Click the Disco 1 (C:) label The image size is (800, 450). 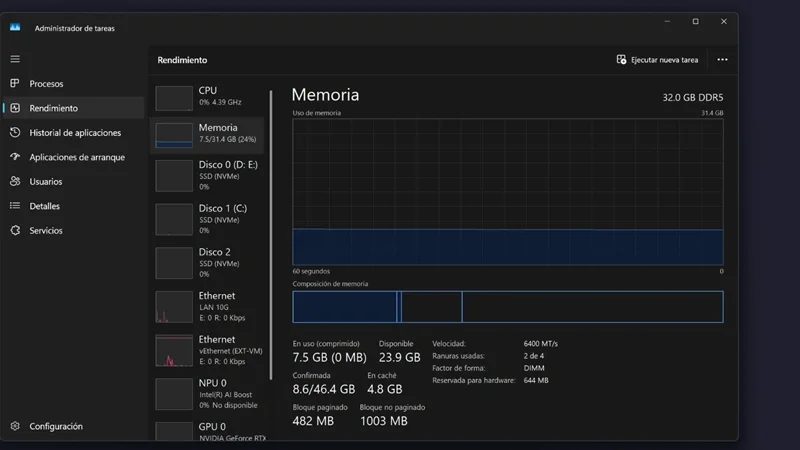[223, 208]
